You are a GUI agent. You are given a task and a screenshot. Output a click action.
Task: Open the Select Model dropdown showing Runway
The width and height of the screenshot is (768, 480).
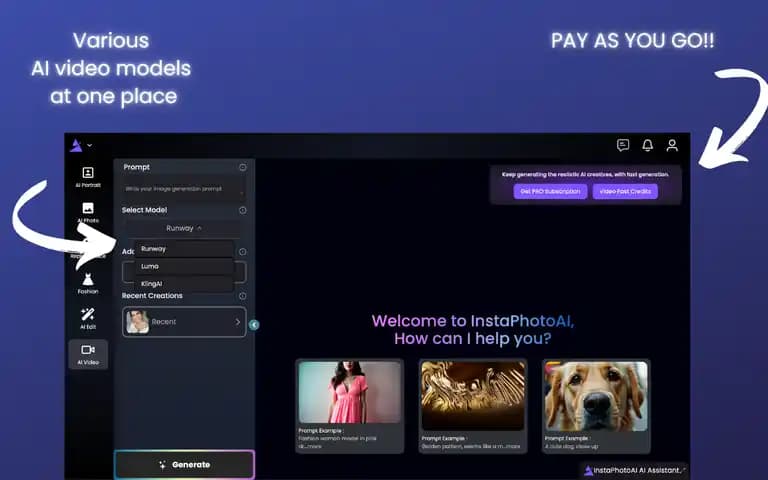pos(184,228)
